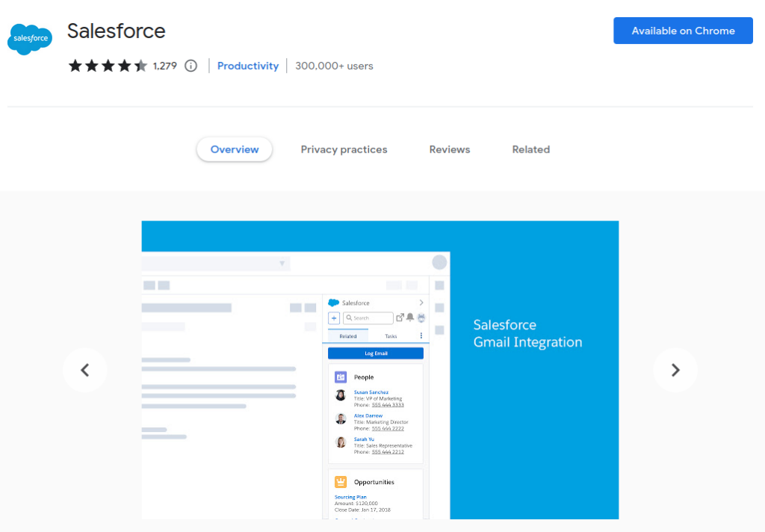Click the info icon beside the rating count
Screen dimensions: 765x532
point(191,66)
